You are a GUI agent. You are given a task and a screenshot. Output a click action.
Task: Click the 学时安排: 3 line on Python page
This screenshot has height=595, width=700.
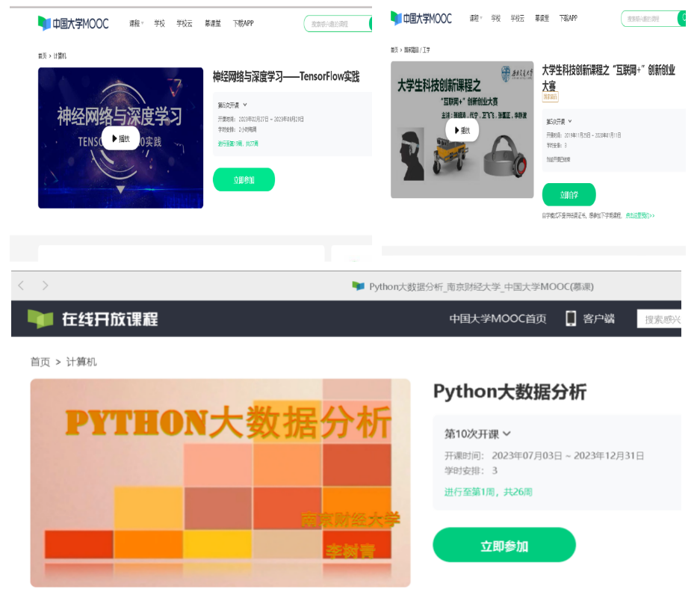[471, 471]
